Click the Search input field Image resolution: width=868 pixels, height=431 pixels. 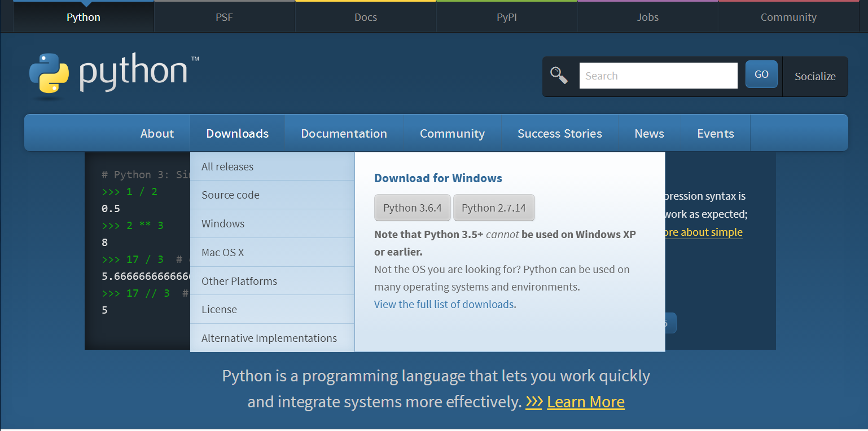click(x=658, y=76)
